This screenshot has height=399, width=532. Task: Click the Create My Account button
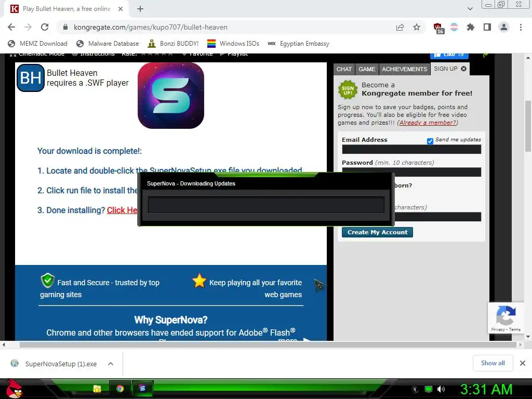click(x=377, y=232)
